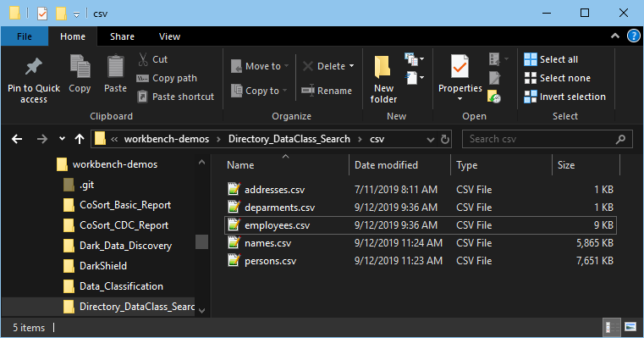
Task: Click the Cut scissors command
Action: click(x=153, y=59)
